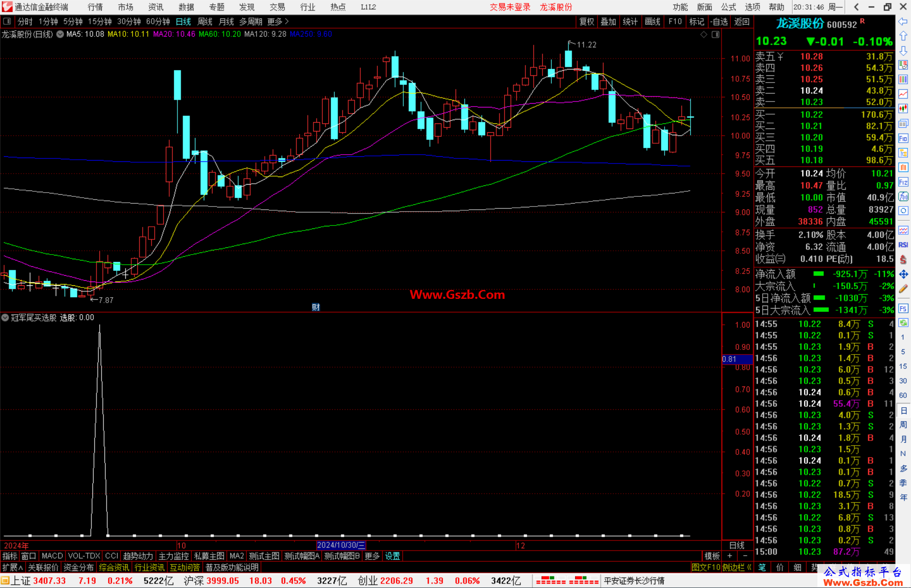Select the candlestick chart icon in right sidebar
This screenshot has width=911, height=588.
click(x=903, y=109)
